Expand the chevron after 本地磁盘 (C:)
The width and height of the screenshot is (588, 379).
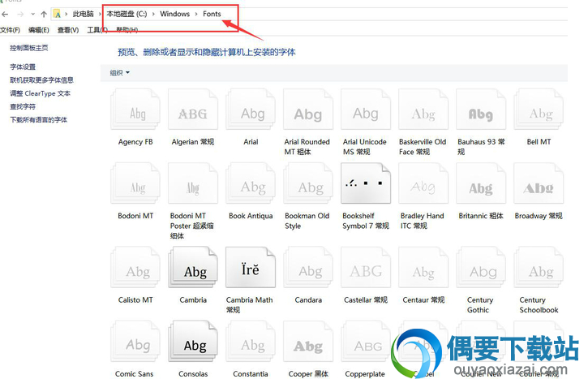153,15
